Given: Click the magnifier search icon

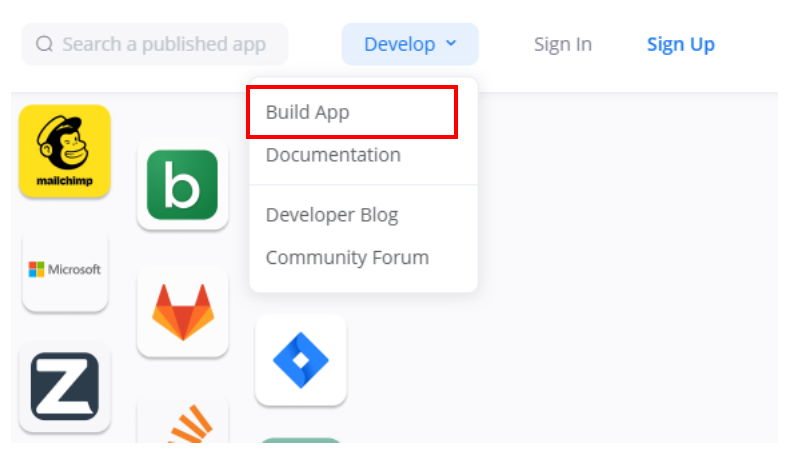Looking at the screenshot, I should click(x=44, y=44).
